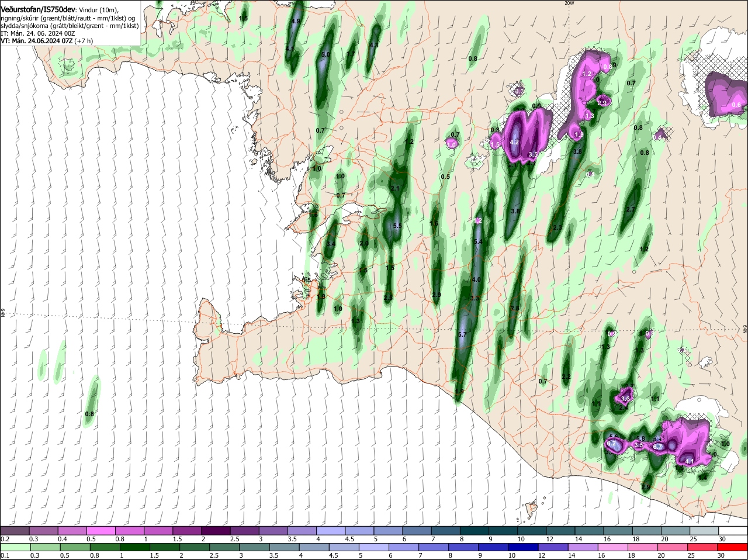Click the IT: Mán. 24. 06. 2024 00Z line
The width and height of the screenshot is (748, 560).
37,33
